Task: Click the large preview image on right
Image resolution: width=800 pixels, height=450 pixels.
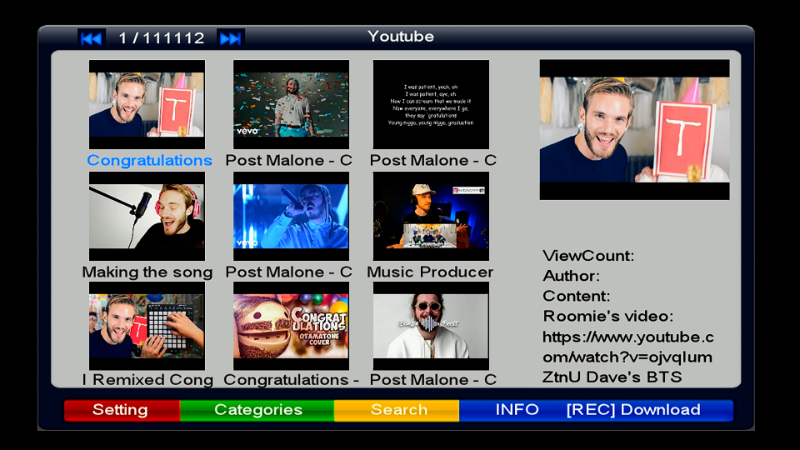Action: pyautogui.click(x=635, y=130)
